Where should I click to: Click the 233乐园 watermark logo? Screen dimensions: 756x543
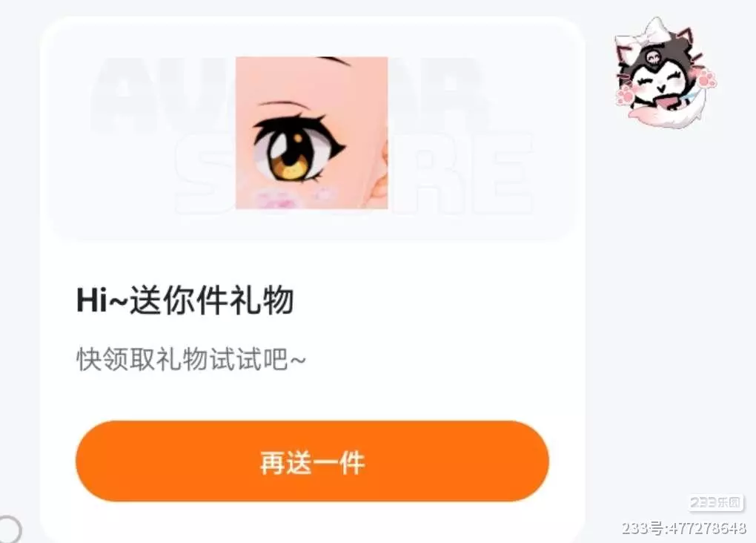[715, 503]
